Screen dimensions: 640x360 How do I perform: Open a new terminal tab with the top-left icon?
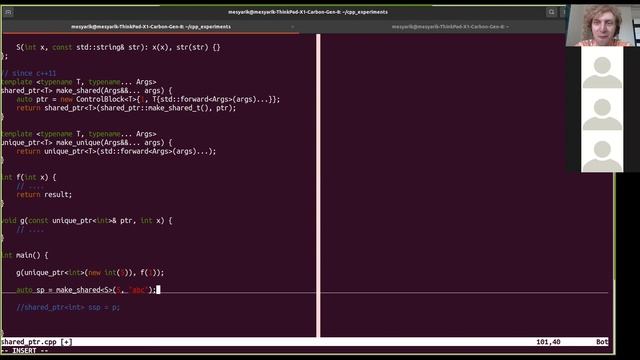tap(8, 12)
